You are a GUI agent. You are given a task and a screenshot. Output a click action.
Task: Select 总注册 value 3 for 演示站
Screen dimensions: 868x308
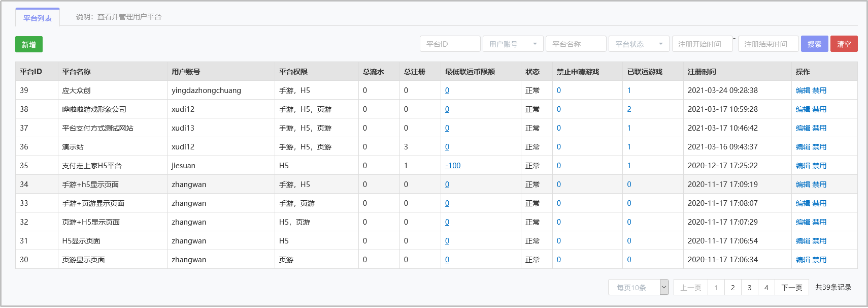406,147
